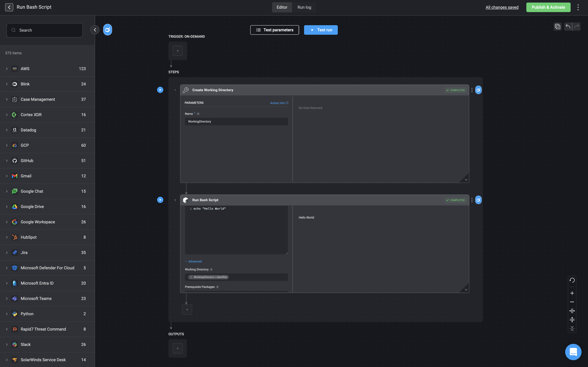Open the support chat bubble
This screenshot has width=588, height=367.
[x=573, y=352]
